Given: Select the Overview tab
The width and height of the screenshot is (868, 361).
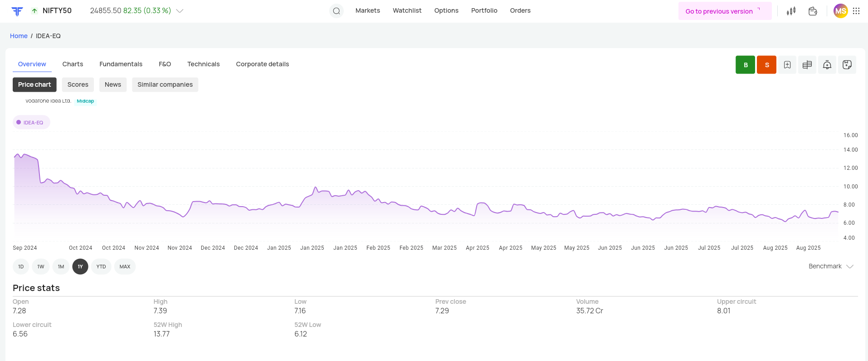Looking at the screenshot, I should (32, 64).
